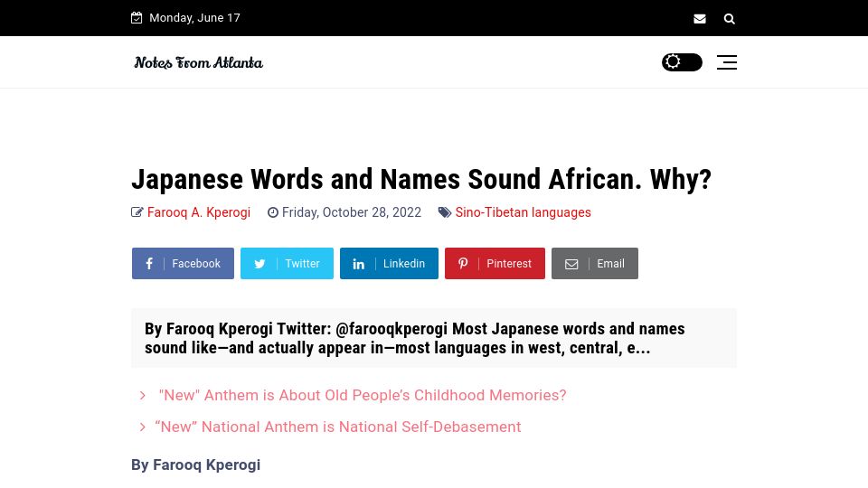This screenshot has height=488, width=868.
Task: Go to Notes From Atlanta home logo
Action: [x=198, y=62]
